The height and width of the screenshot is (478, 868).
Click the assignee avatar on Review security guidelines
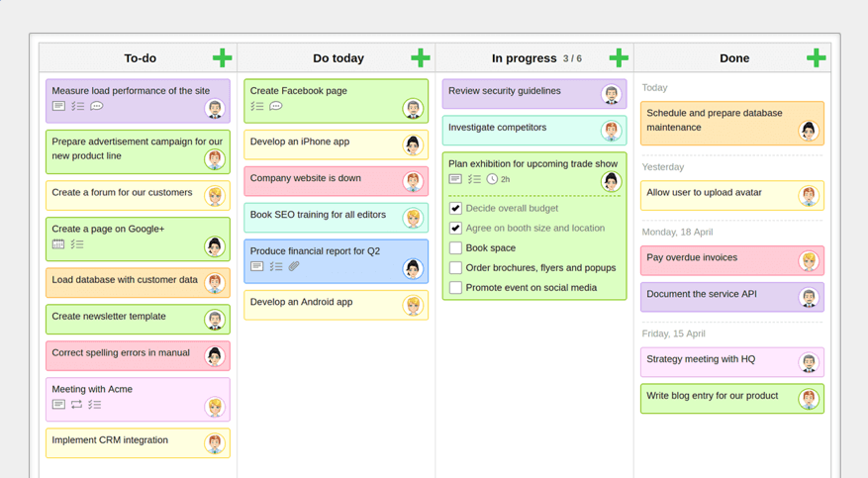611,95
